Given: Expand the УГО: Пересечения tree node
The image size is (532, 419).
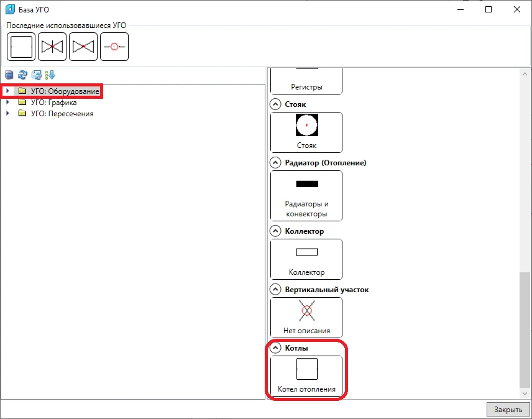Looking at the screenshot, I should point(7,114).
